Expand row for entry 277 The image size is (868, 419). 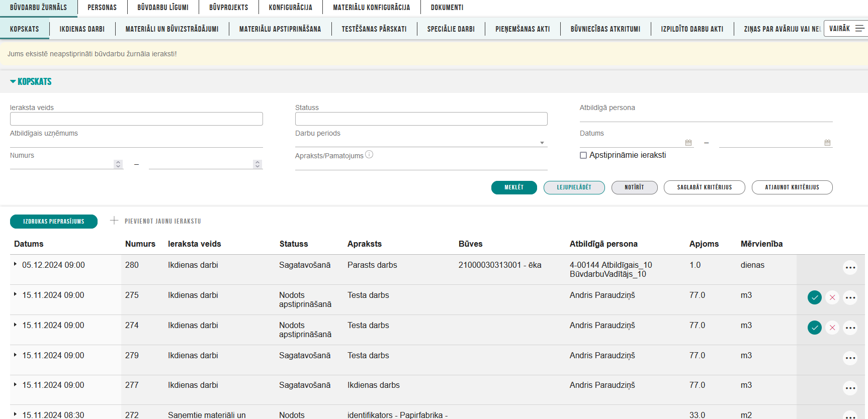coord(15,384)
